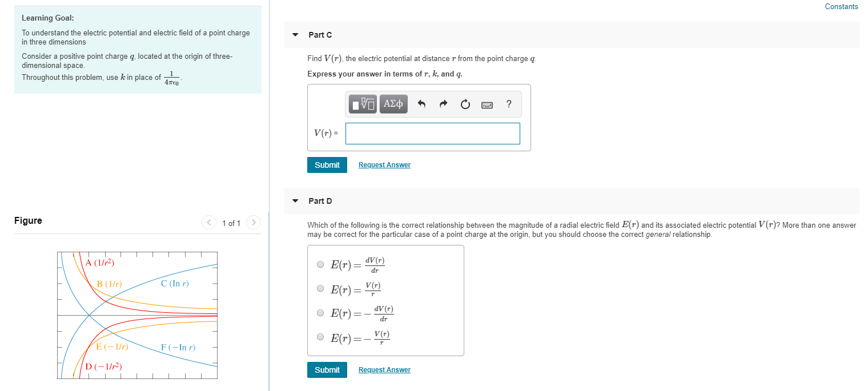
Task: Click the next figure arrow
Action: pyautogui.click(x=253, y=223)
